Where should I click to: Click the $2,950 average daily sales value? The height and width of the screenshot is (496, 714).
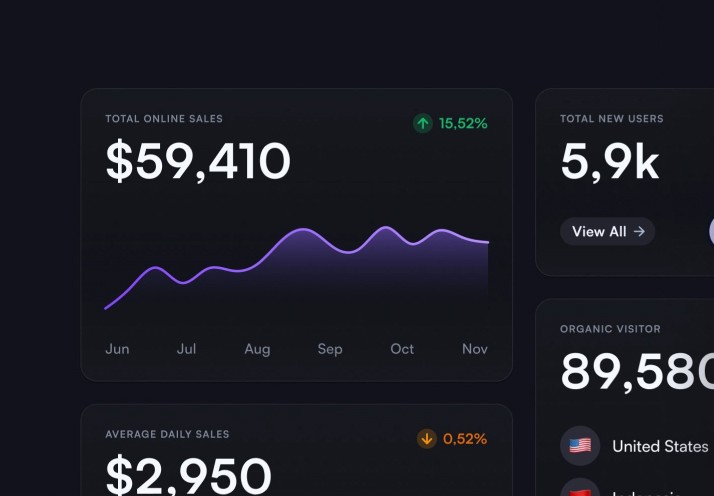click(x=189, y=475)
